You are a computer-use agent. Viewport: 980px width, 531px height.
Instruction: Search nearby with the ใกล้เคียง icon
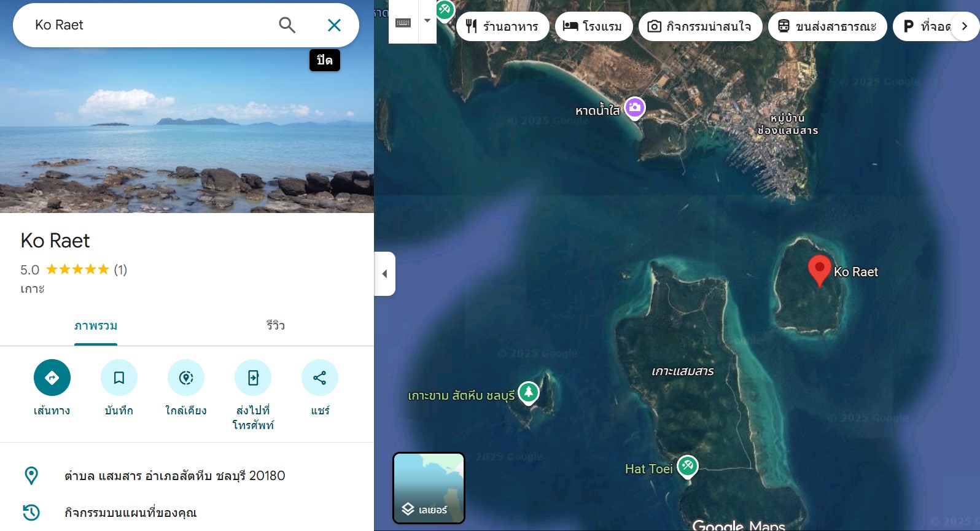coord(186,378)
